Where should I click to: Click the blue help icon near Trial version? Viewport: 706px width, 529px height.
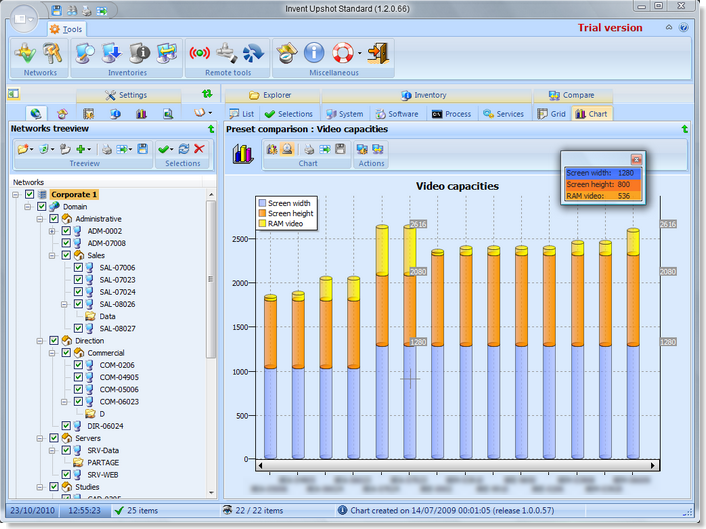pos(683,27)
